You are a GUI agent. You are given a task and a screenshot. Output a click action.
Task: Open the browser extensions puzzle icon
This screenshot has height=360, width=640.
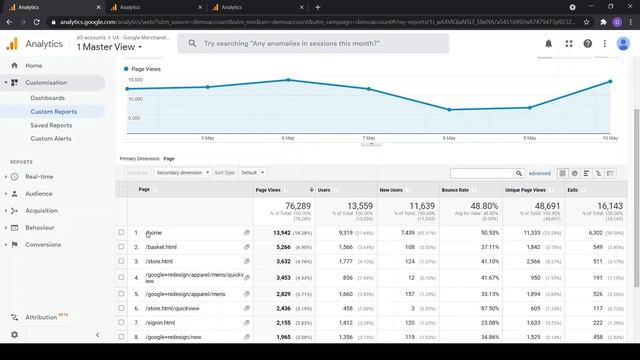(x=603, y=22)
